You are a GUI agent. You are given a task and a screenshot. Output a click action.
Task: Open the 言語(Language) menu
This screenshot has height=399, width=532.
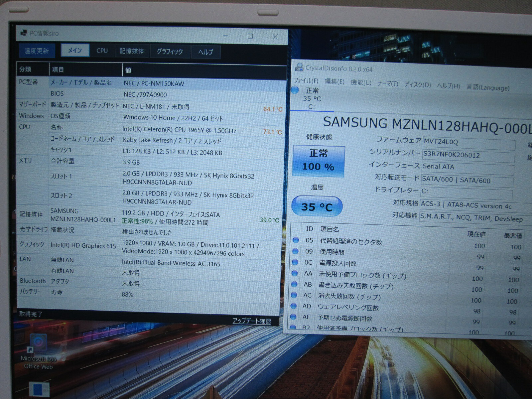pos(488,87)
